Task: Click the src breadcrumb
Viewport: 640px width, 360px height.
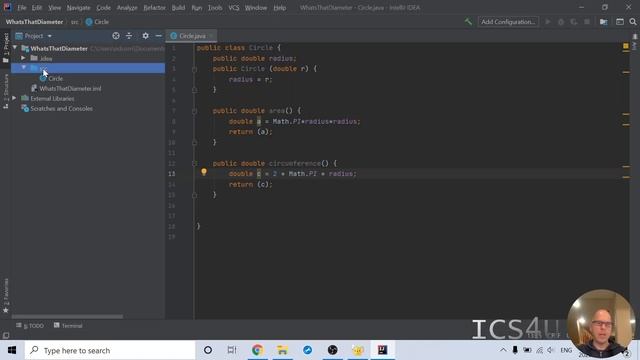Action: (x=75, y=22)
